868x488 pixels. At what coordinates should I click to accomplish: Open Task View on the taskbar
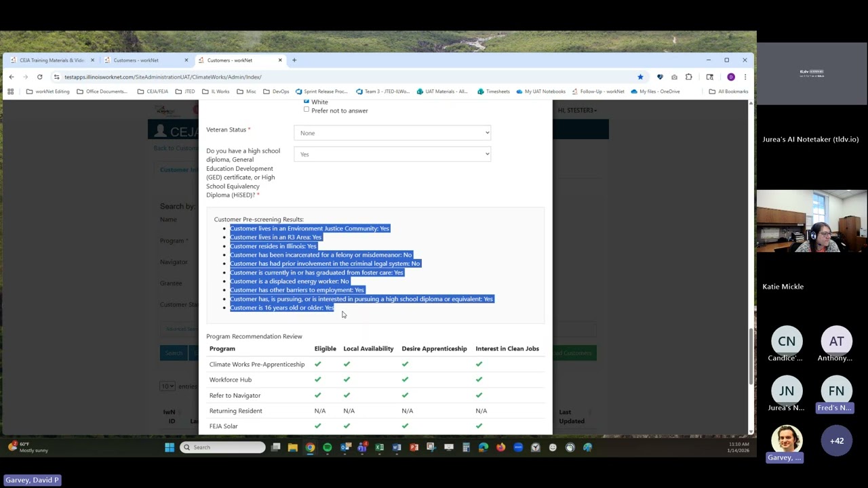[276, 447]
